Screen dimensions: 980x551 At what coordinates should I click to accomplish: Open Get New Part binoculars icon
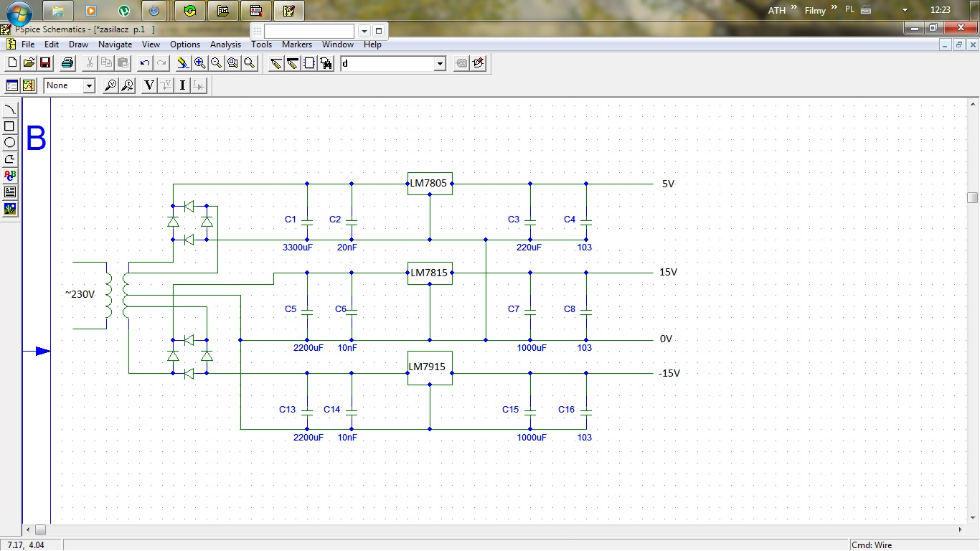tap(326, 64)
